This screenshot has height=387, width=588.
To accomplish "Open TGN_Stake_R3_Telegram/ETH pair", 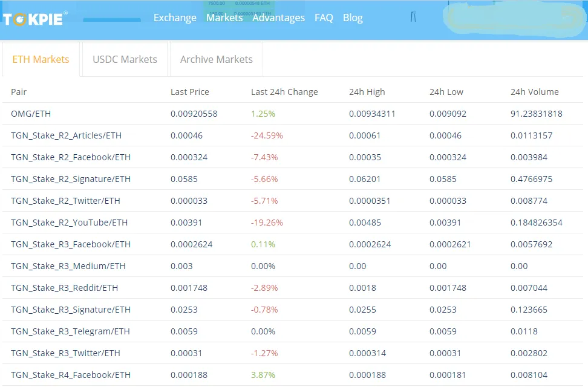I will tap(70, 331).
